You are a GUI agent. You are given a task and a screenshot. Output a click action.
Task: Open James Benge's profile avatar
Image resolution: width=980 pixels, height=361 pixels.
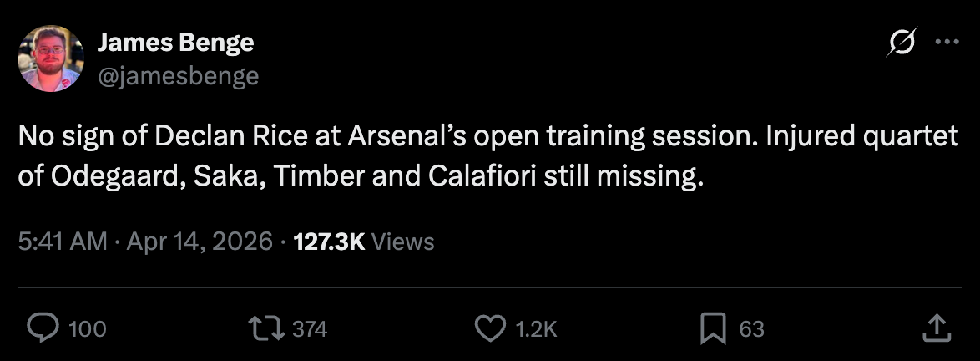(x=51, y=58)
